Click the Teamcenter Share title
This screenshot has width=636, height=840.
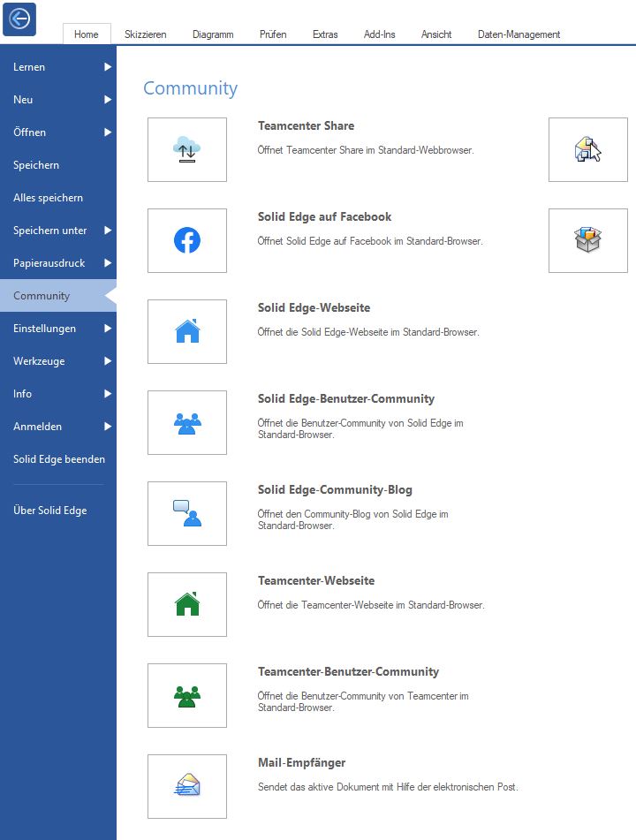click(x=306, y=126)
